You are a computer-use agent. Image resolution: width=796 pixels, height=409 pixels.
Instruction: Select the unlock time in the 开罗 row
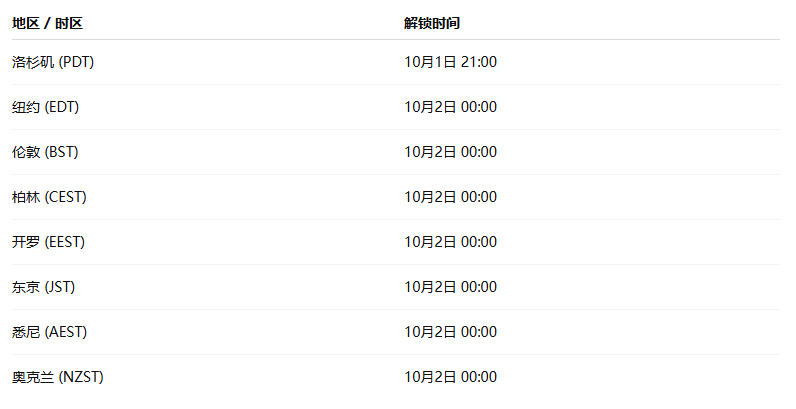tap(450, 242)
